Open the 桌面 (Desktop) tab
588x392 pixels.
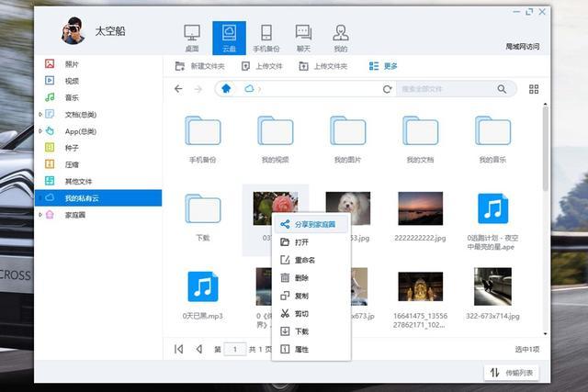pos(192,38)
